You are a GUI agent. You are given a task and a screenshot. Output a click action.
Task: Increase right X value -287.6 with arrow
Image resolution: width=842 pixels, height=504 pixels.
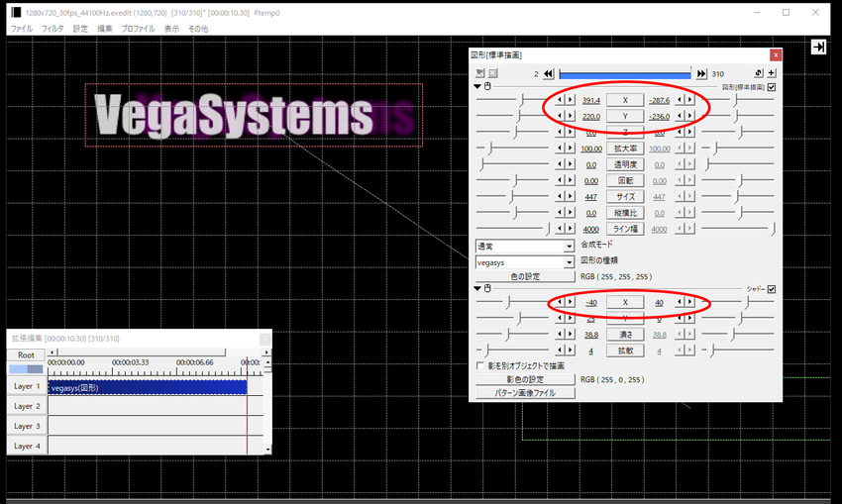tap(690, 100)
